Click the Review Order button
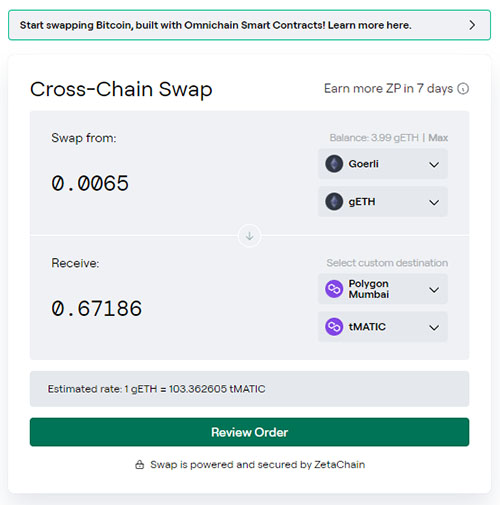500x505 pixels. (249, 432)
